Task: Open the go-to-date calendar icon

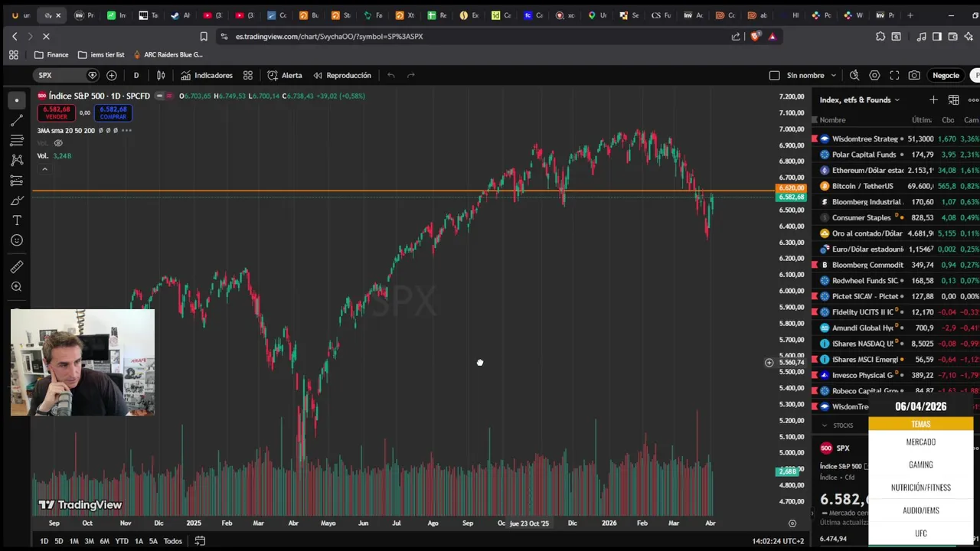Action: [x=200, y=541]
